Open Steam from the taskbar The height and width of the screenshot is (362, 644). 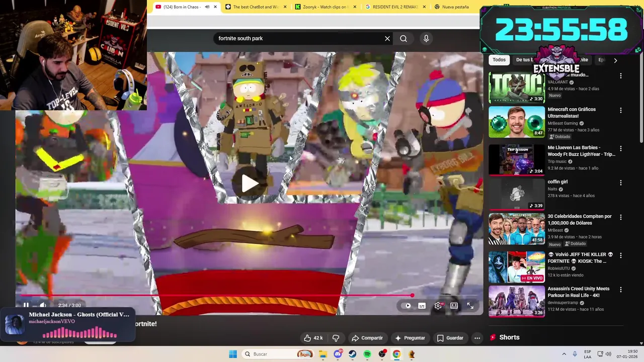pos(352,354)
